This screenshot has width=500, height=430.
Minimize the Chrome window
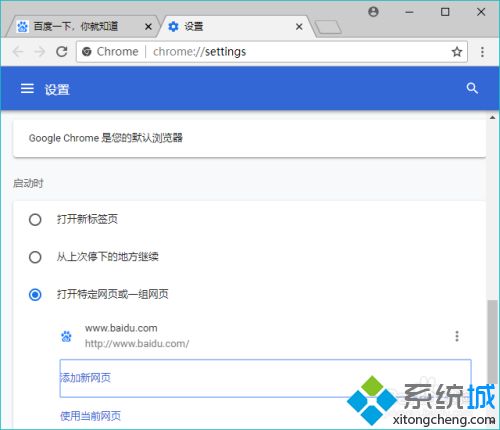pyautogui.click(x=409, y=12)
